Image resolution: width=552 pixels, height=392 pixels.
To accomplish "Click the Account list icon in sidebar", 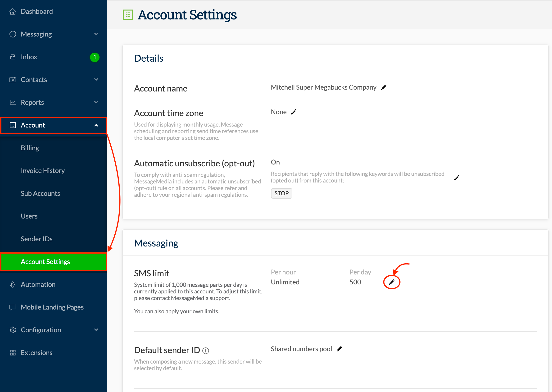I will 13,125.
